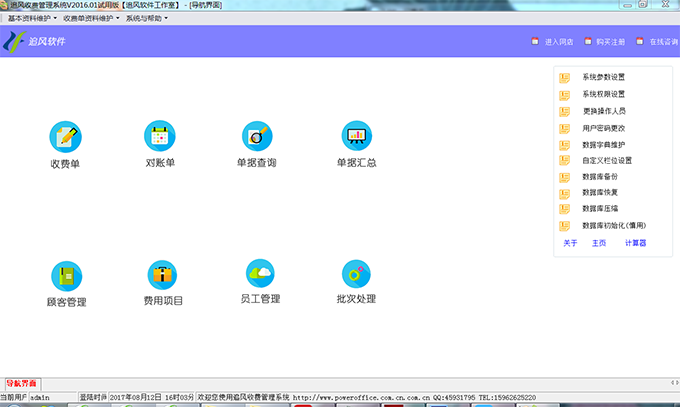Select 用户密码更改 text entry
This screenshot has width=680, height=407.
(603, 128)
